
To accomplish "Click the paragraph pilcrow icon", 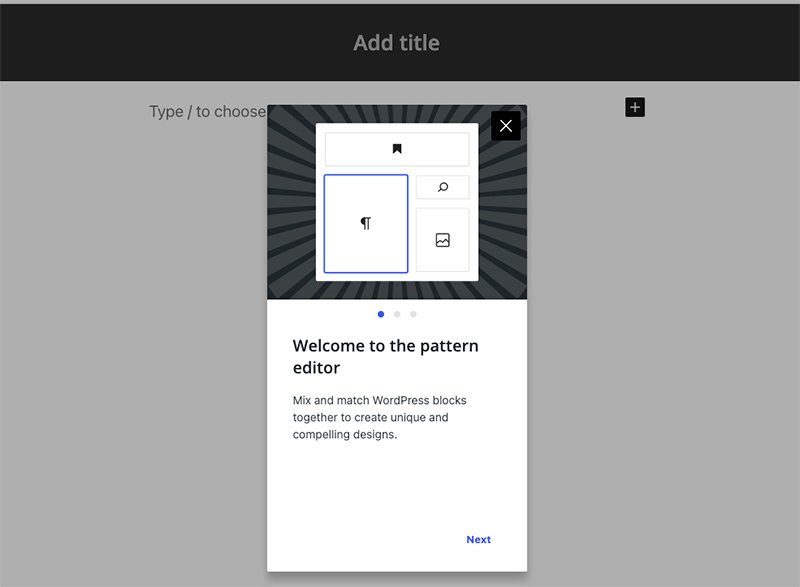I will tap(365, 223).
